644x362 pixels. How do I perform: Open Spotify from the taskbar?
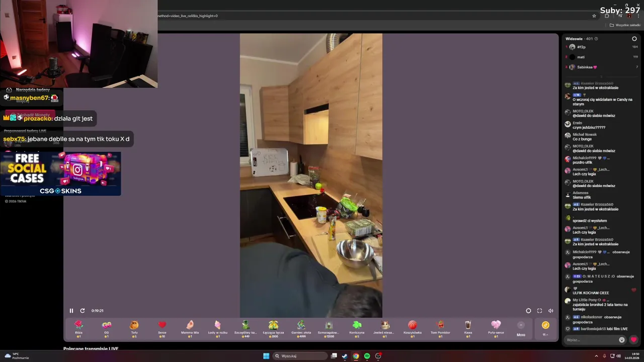pyautogui.click(x=367, y=356)
